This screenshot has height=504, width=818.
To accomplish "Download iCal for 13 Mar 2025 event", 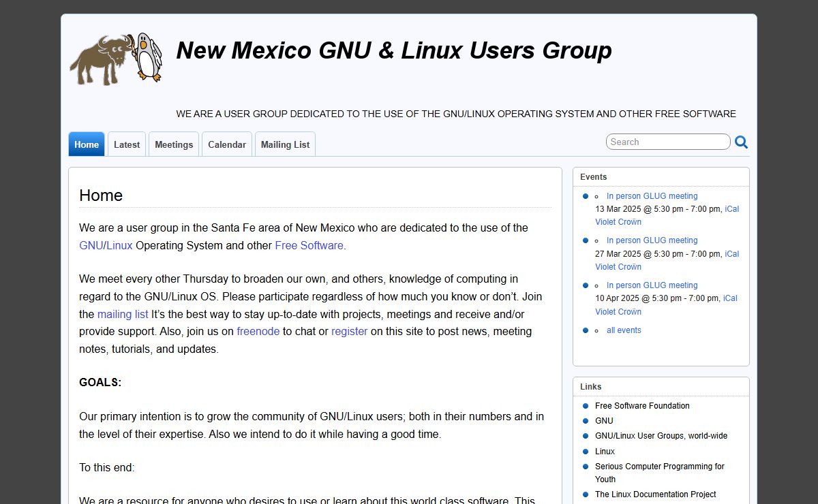I will (x=731, y=209).
